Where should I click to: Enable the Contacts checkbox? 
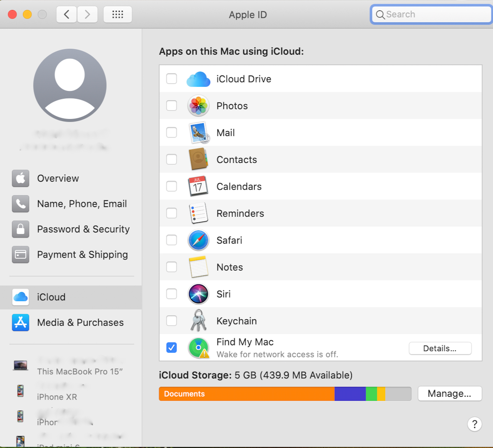click(x=171, y=159)
